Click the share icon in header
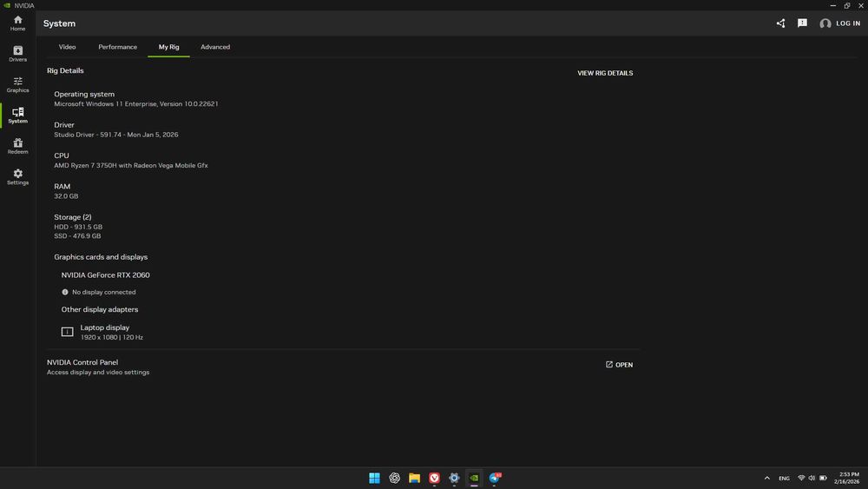 pyautogui.click(x=780, y=23)
